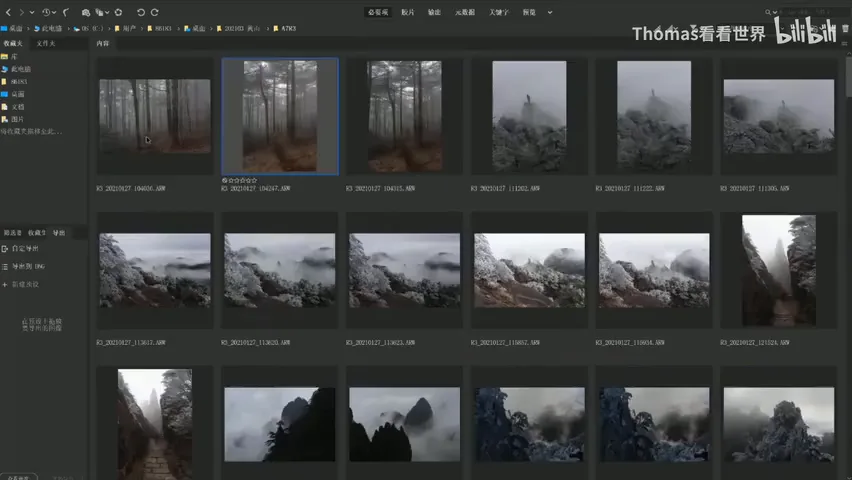
Task: Click the star rating under selected thumbnail
Action: [x=242, y=180]
